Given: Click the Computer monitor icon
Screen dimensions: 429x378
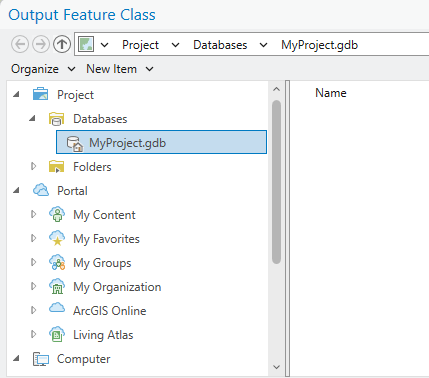Looking at the screenshot, I should click(x=41, y=359).
